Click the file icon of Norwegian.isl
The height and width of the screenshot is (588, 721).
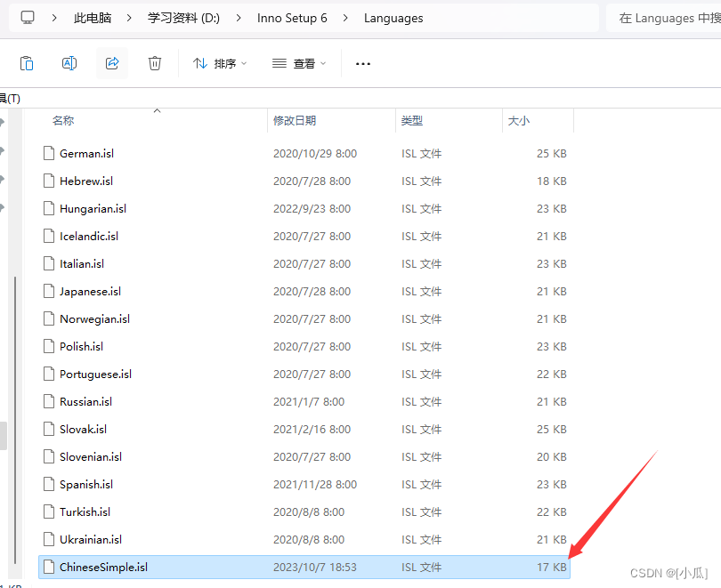click(49, 318)
